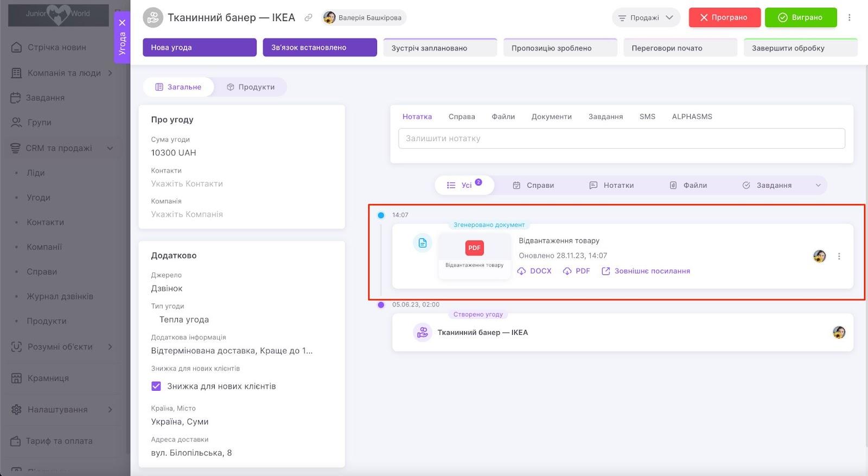This screenshot has width=868, height=476.
Task: Click the copy link icon beside deal title
Action: (x=308, y=18)
